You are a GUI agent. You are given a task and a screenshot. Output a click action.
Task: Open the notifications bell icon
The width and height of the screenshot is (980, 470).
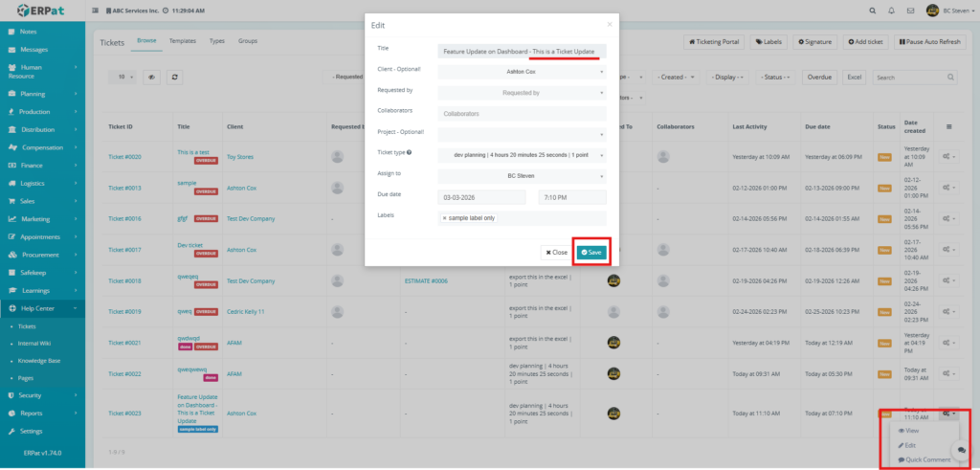click(x=892, y=11)
